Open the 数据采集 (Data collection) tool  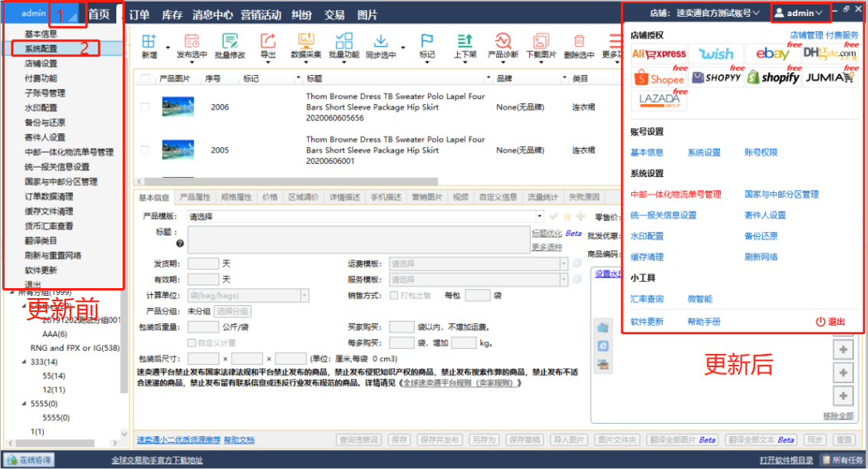coord(306,41)
